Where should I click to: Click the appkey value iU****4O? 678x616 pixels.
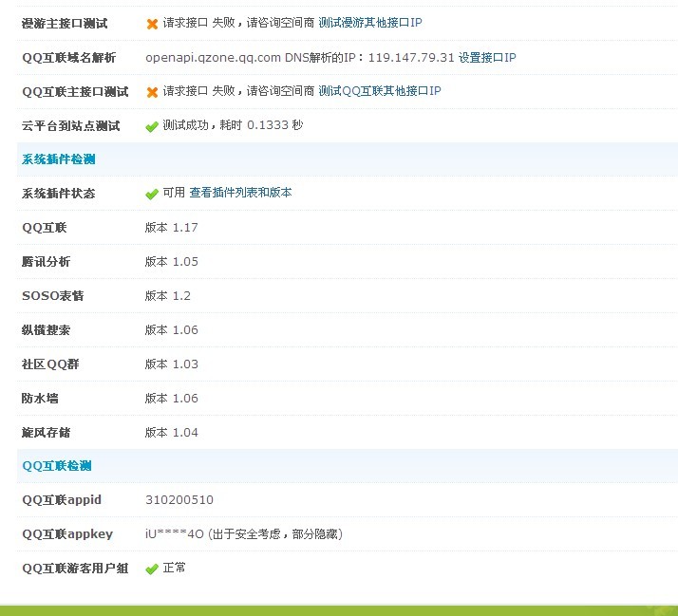tap(175, 534)
